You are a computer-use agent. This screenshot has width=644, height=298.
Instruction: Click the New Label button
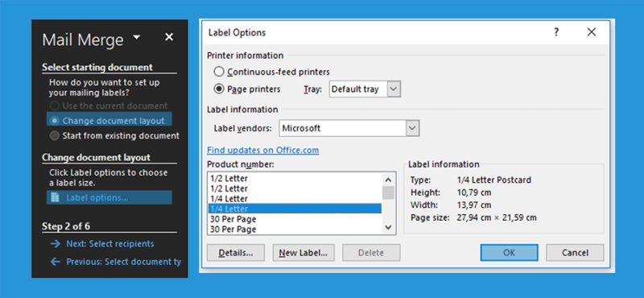[x=303, y=253]
